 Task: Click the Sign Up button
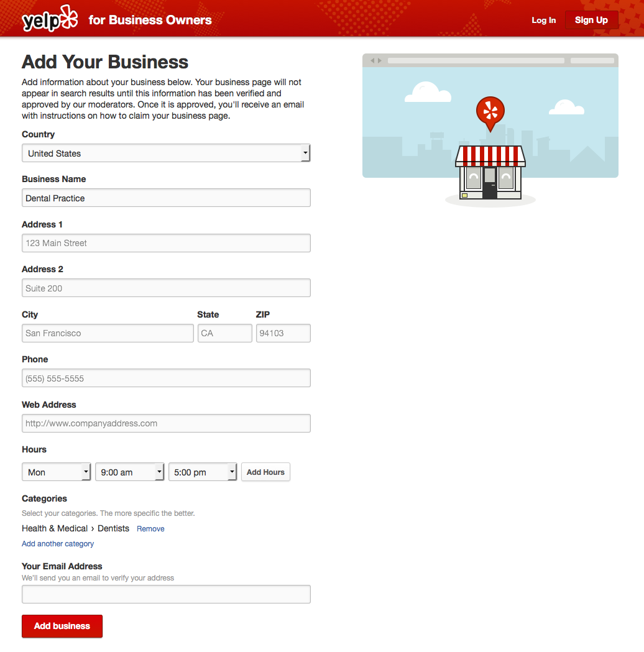tap(591, 19)
